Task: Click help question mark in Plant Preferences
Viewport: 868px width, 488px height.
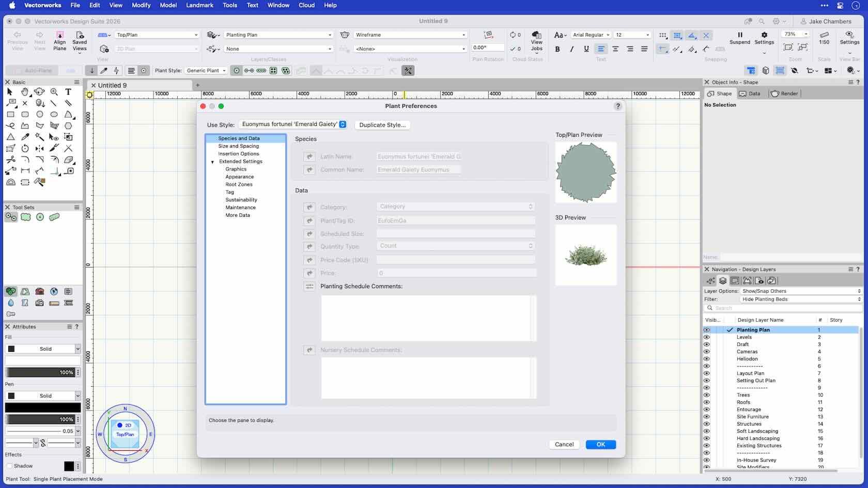Action: [x=617, y=106]
